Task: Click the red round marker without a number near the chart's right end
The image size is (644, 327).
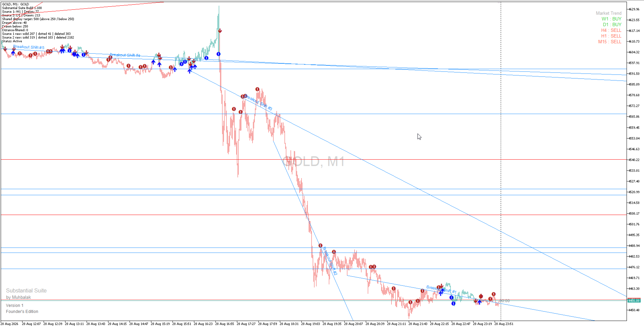Action: click(481, 296)
